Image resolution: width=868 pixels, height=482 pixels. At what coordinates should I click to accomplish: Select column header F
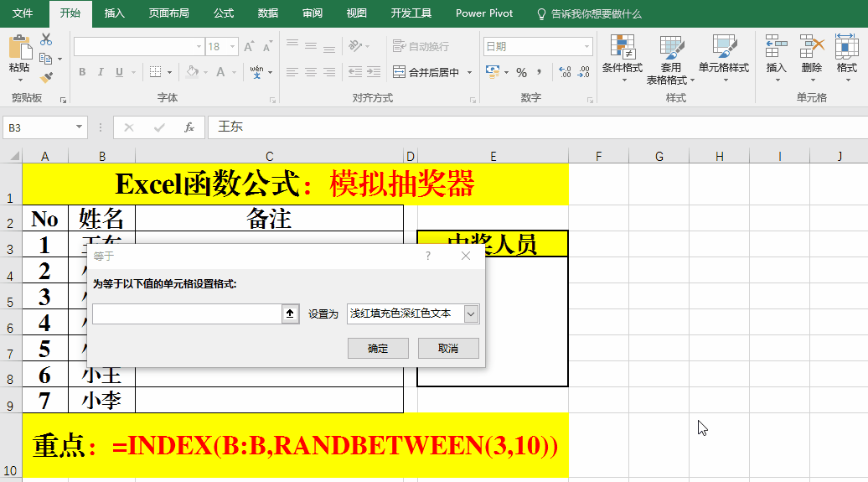(598, 156)
